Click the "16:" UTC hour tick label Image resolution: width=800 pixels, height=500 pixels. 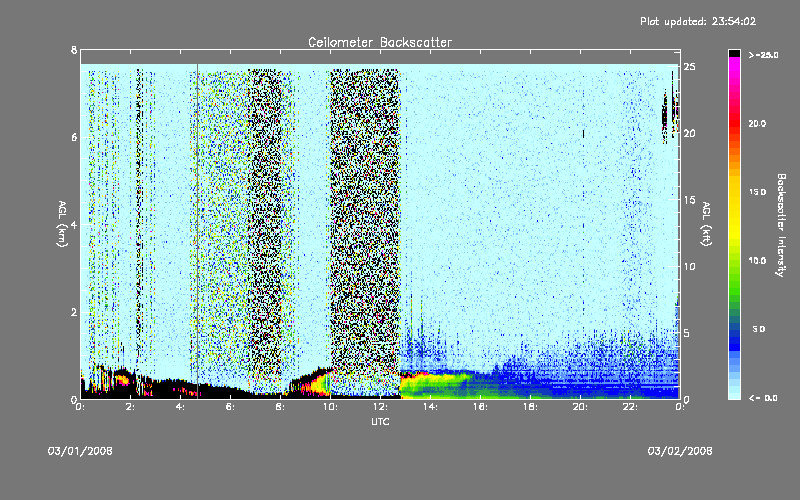pos(480,407)
